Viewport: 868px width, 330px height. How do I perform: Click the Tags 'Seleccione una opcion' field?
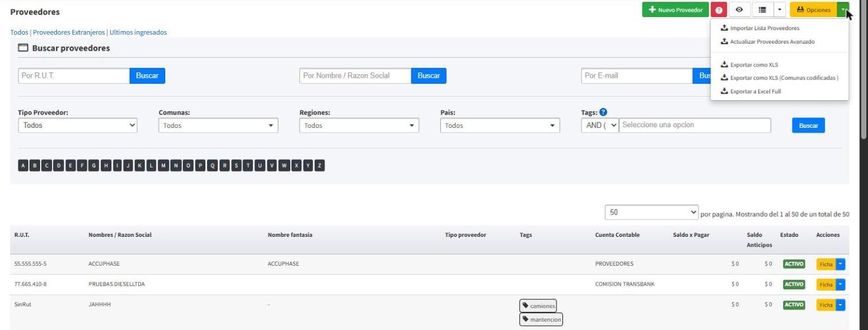coord(695,125)
